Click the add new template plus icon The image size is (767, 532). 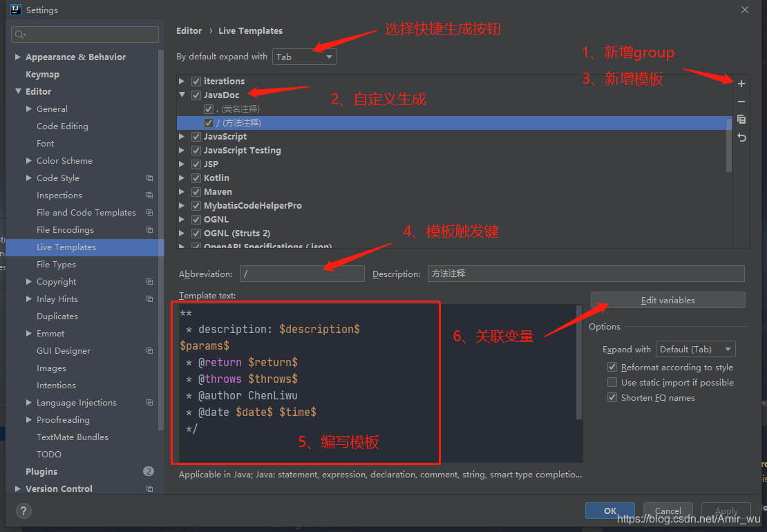[741, 84]
